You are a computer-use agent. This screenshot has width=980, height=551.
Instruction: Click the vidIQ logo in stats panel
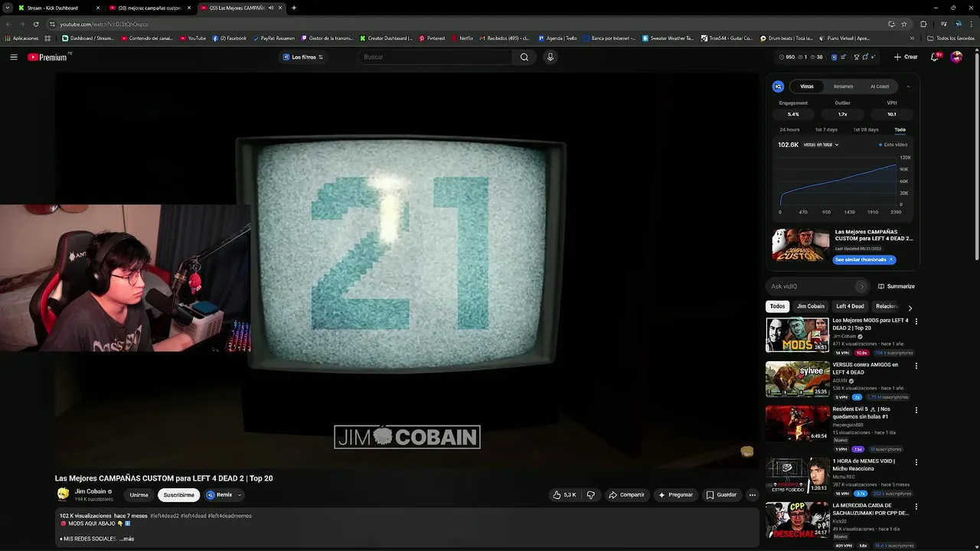tap(778, 86)
